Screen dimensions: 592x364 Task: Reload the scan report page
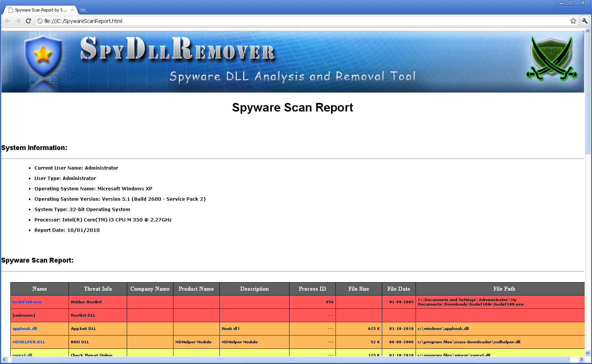coord(28,21)
